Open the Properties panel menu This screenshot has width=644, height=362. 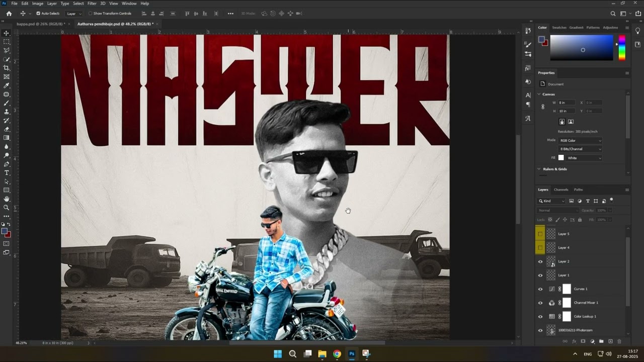click(627, 73)
